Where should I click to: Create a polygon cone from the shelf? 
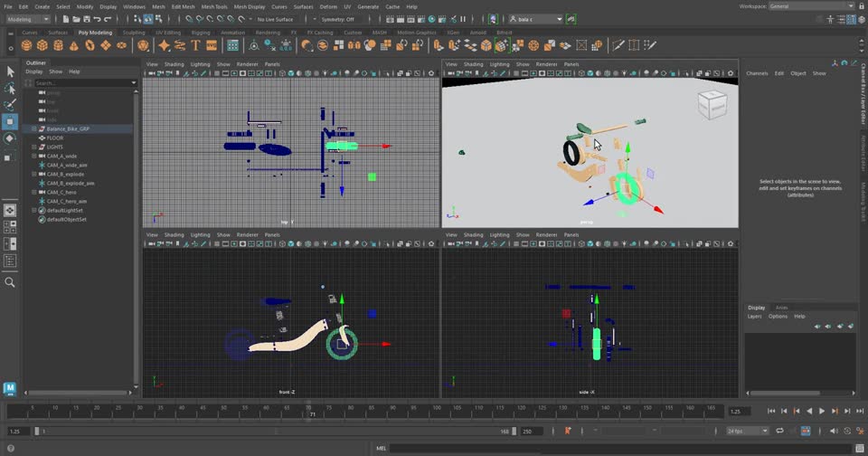tap(73, 45)
